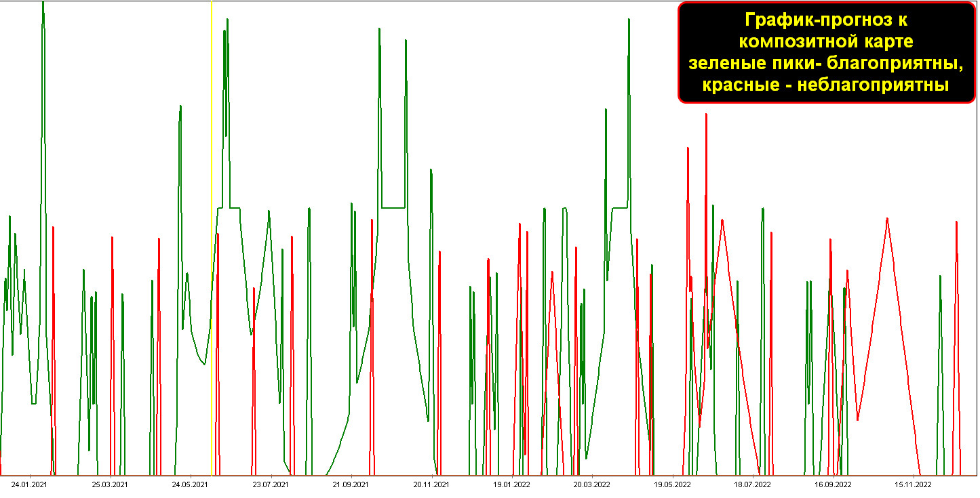Viewport: 980px width, 498px height.
Task: Select the 24.05.2021 date label
Action: tap(191, 484)
